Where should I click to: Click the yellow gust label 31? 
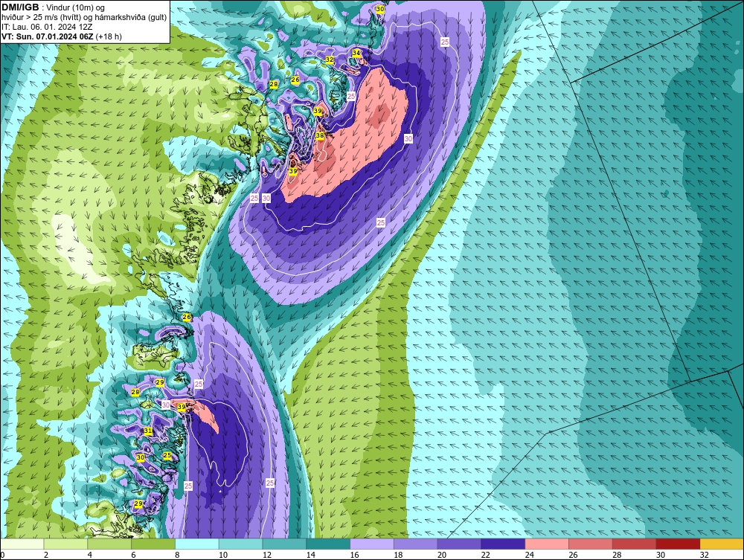coord(148,431)
